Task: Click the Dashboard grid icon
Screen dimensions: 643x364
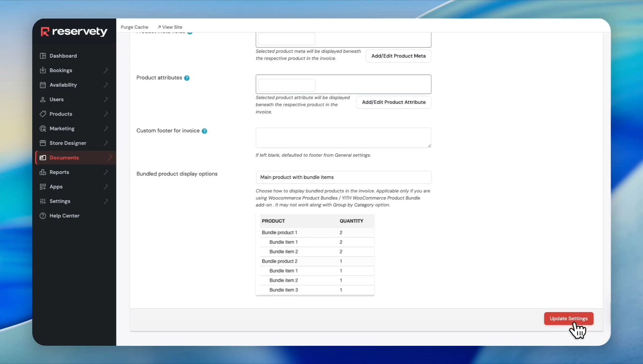Action: point(43,56)
